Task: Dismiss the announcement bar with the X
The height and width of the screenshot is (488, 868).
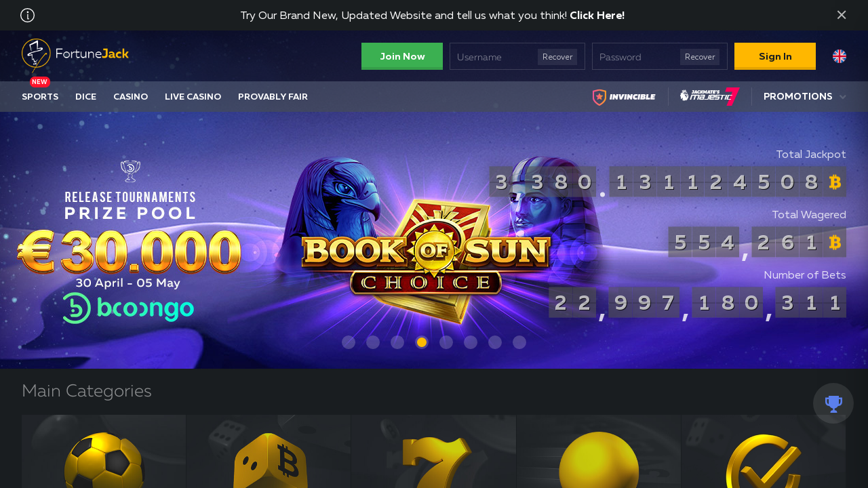Action: [x=842, y=15]
